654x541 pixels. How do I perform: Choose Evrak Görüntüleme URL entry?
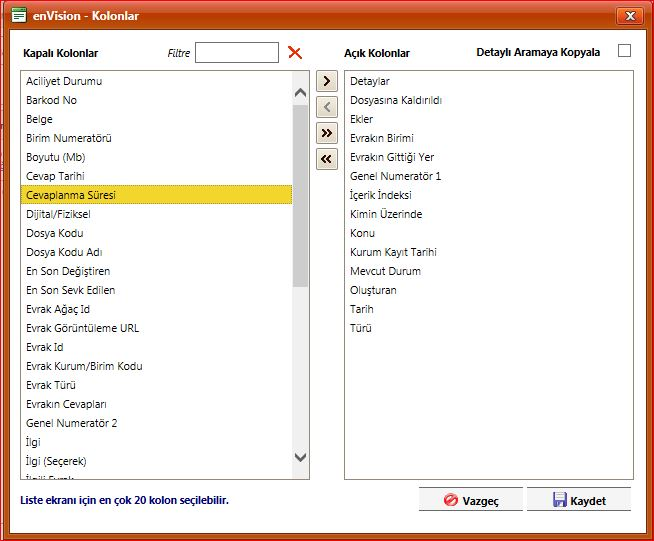point(156,328)
